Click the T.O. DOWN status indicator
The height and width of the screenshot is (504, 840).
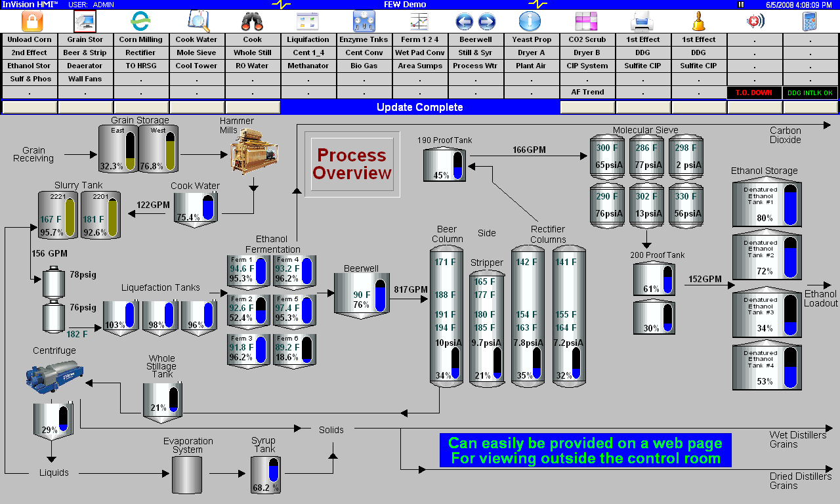pyautogui.click(x=754, y=93)
